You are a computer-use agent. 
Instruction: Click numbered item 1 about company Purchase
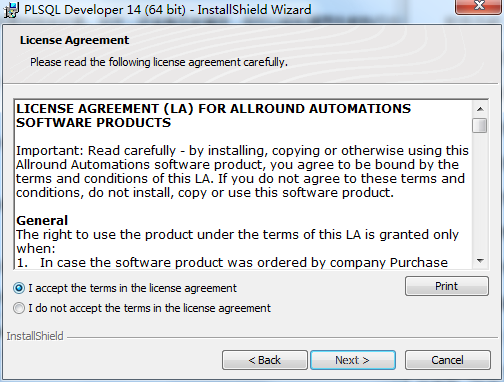tap(232, 262)
